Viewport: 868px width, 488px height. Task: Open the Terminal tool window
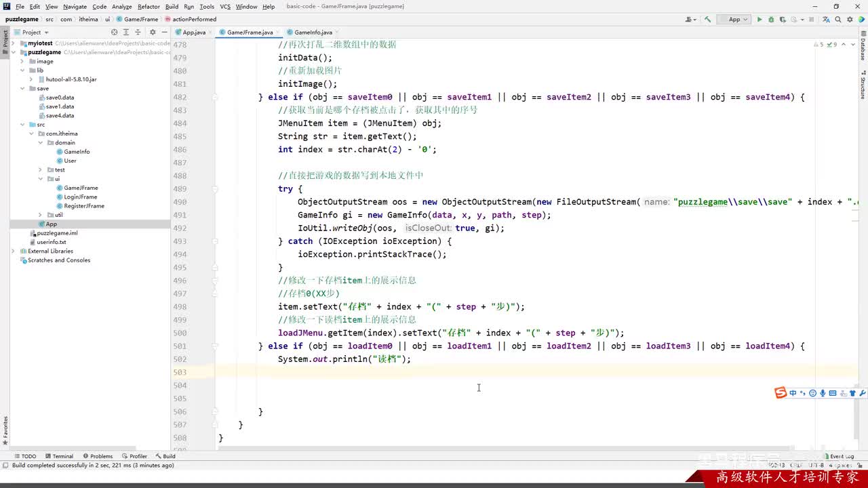[59, 456]
